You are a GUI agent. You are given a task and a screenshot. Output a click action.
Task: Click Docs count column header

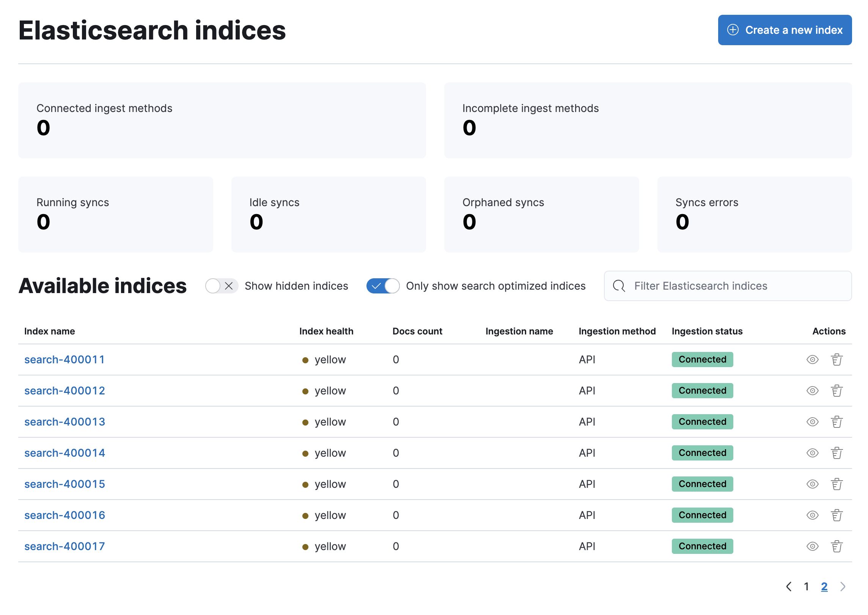point(417,331)
